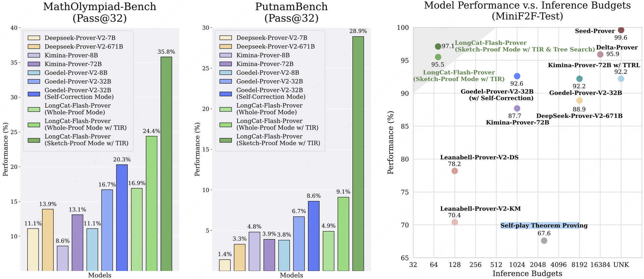Click the Leanabell-Prover-V2-KM 70.4 point

tap(454, 222)
